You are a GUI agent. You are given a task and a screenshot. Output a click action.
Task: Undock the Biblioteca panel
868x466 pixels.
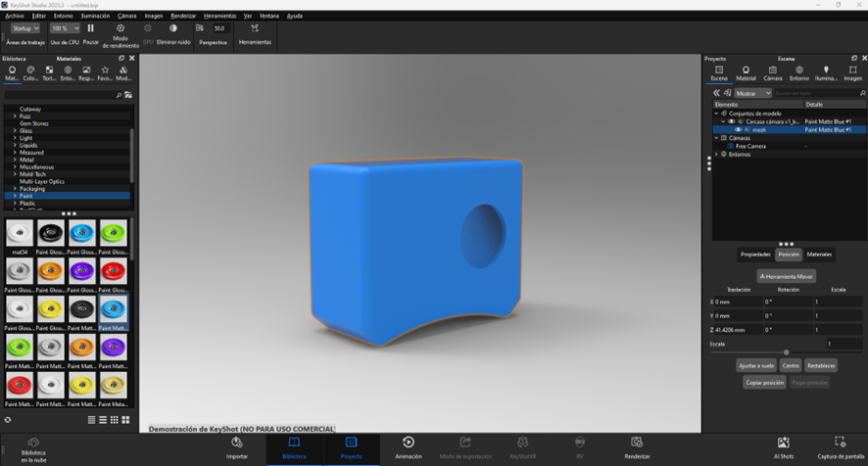coord(121,58)
